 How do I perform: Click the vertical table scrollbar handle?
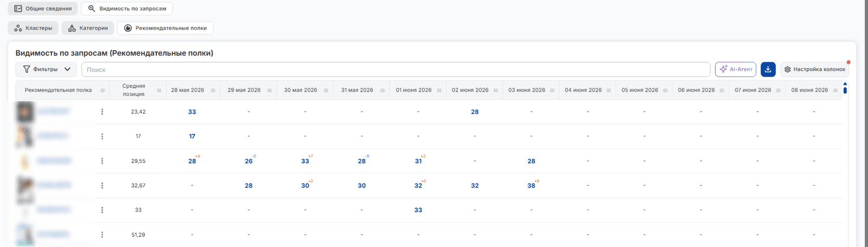pos(845,89)
